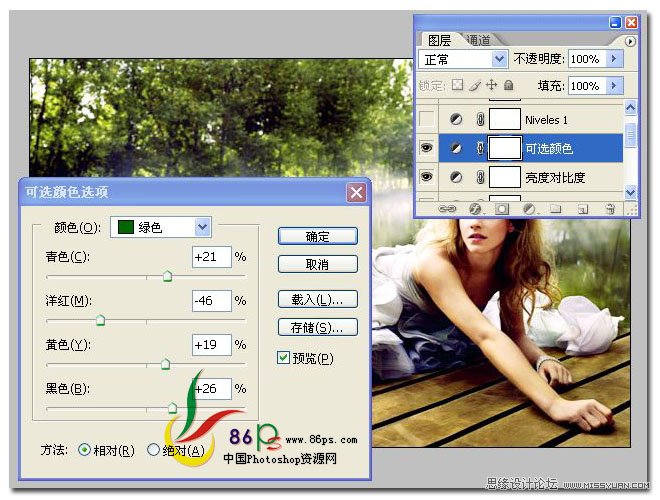
Task: Select the 亮度对比度 layer name
Action: (x=555, y=178)
